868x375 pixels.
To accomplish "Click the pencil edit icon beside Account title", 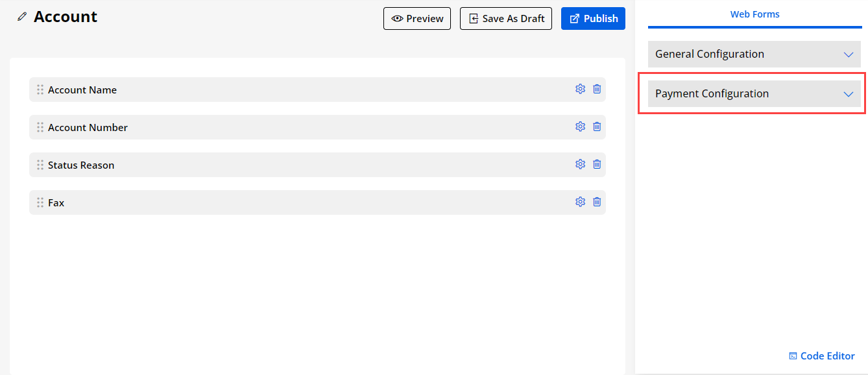I will [x=23, y=17].
